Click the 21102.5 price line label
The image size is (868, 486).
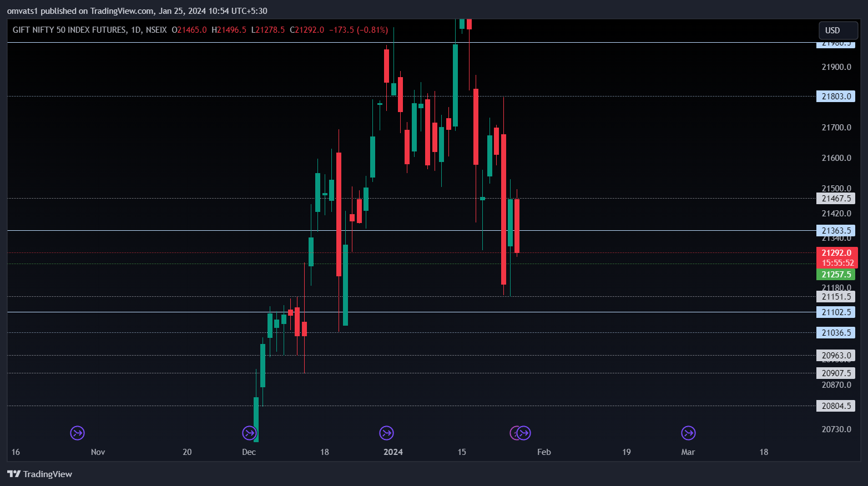click(x=836, y=312)
